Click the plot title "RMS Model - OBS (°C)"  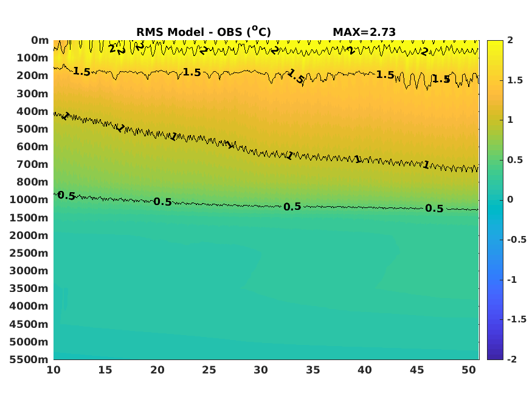click(x=204, y=32)
